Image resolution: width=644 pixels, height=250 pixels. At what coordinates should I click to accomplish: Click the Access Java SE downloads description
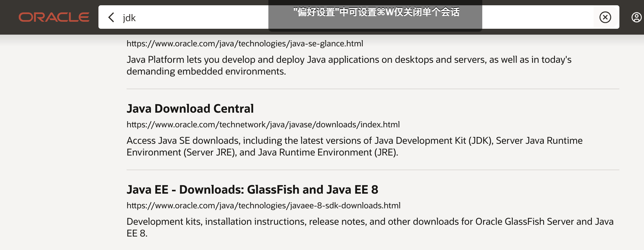(355, 146)
